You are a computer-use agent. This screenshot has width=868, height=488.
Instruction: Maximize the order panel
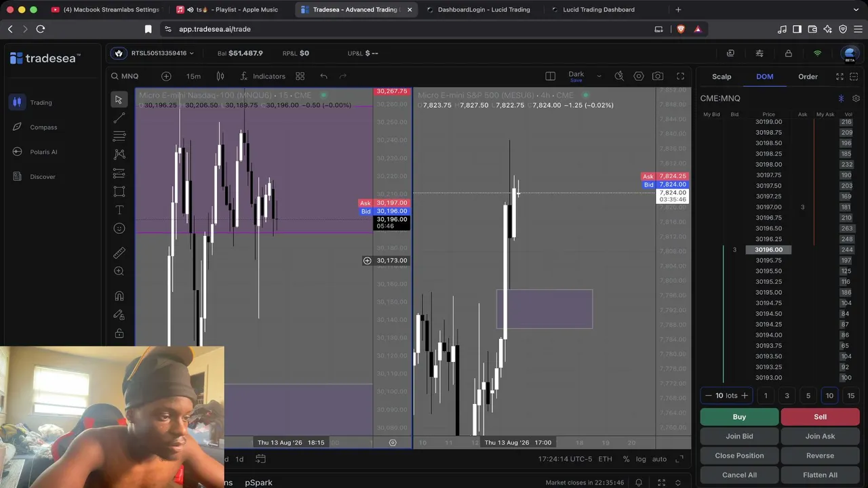click(x=840, y=77)
